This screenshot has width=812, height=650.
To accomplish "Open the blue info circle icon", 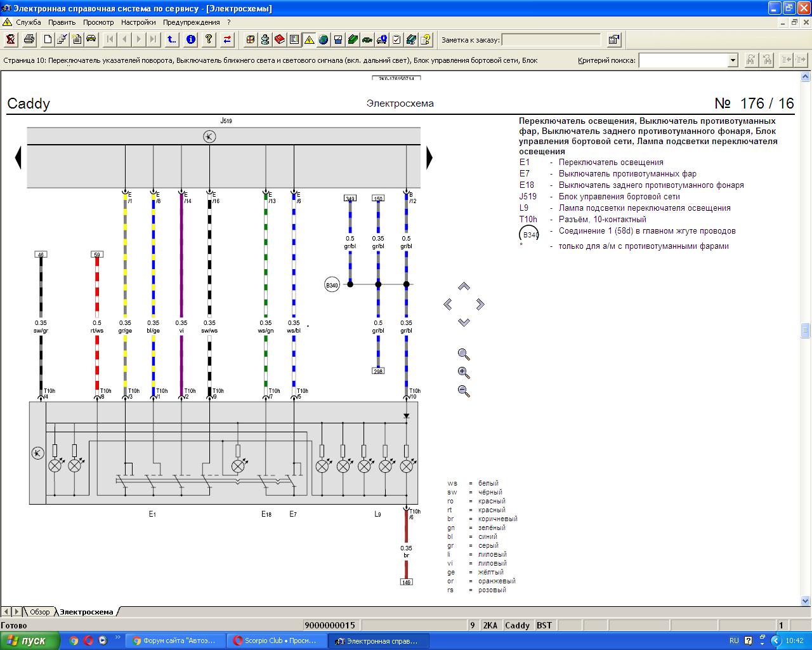I will click(x=190, y=39).
